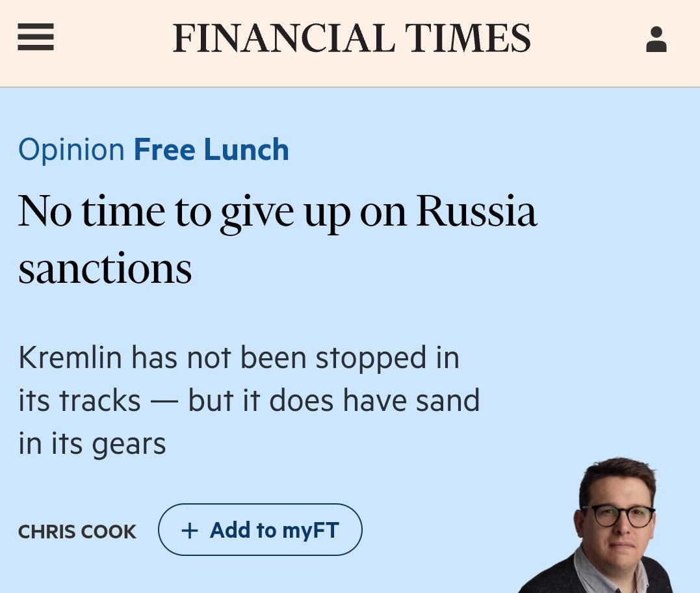Click the word "TIMES" in the masthead
The width and height of the screenshot is (700, 593).
[x=466, y=38]
